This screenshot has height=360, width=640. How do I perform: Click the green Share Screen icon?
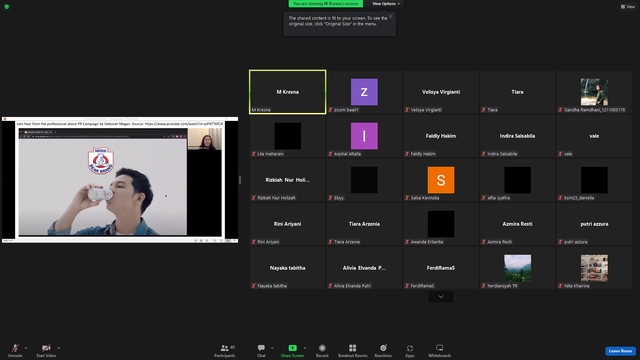click(292, 348)
